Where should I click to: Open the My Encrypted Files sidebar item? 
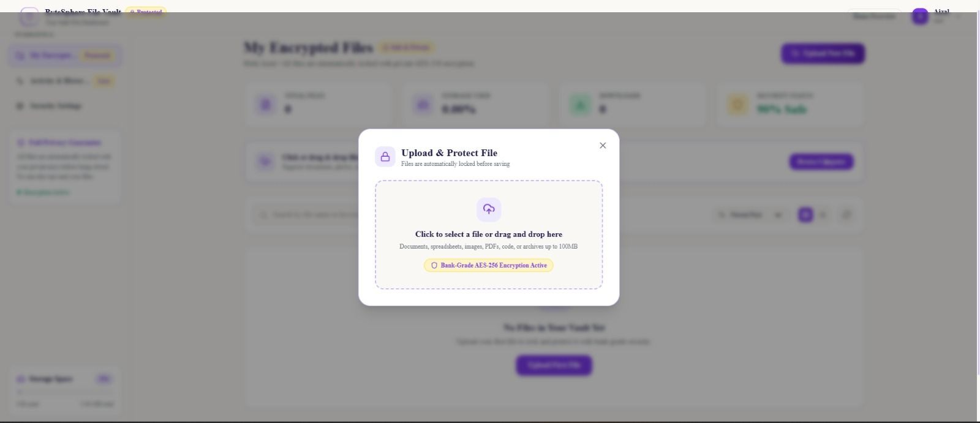pos(64,56)
